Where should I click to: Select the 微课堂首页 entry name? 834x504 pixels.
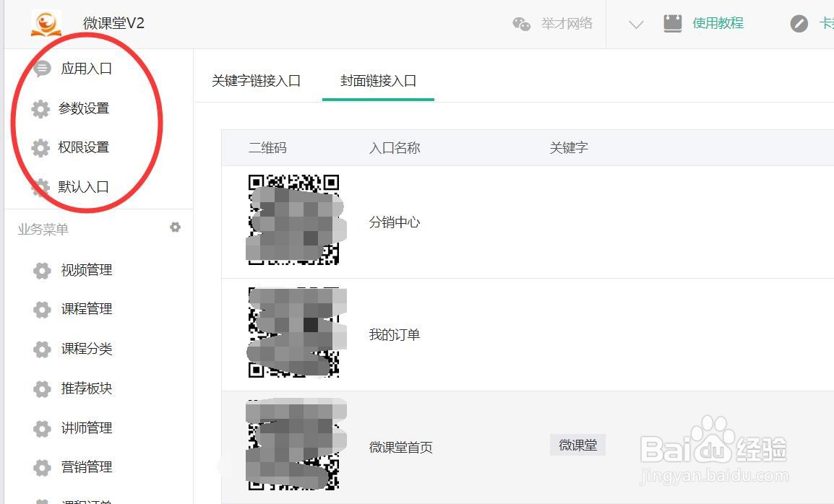click(x=401, y=448)
